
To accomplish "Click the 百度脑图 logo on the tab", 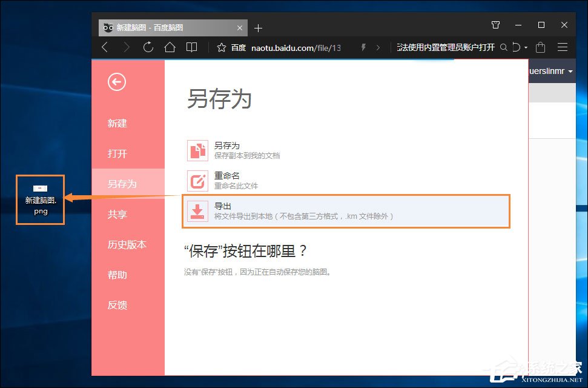I will (x=108, y=27).
